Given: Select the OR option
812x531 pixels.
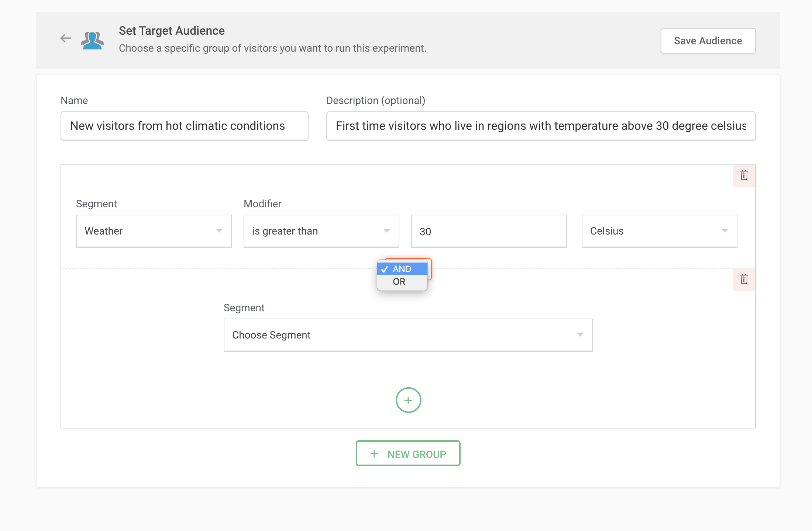Looking at the screenshot, I should pyautogui.click(x=399, y=282).
